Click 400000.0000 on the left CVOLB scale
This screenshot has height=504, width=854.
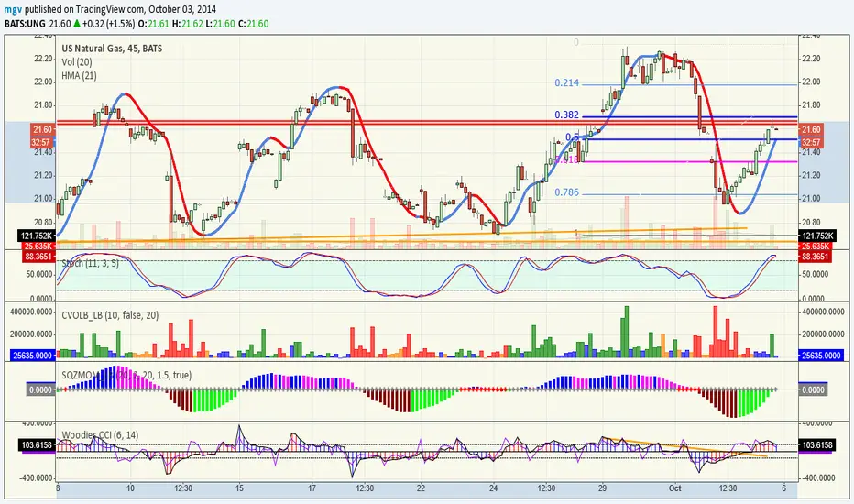(x=31, y=312)
